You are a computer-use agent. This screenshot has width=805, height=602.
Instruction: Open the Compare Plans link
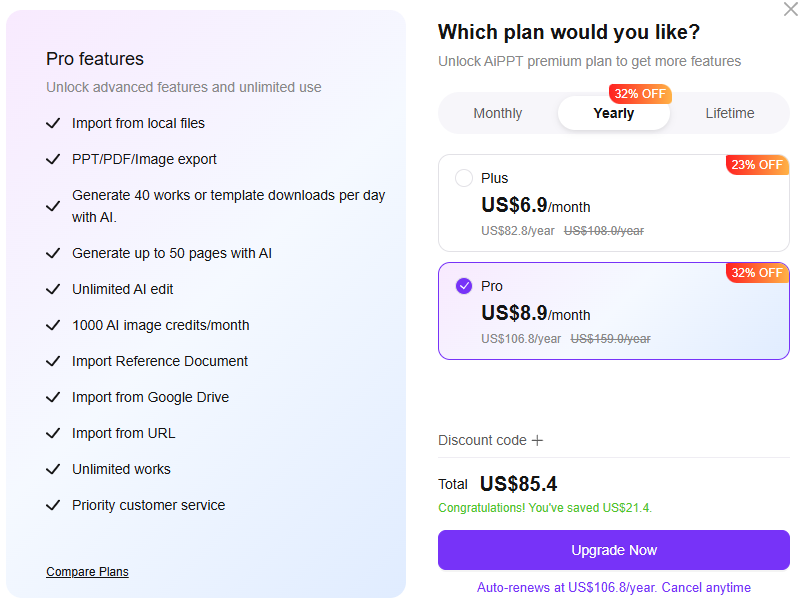tap(86, 571)
